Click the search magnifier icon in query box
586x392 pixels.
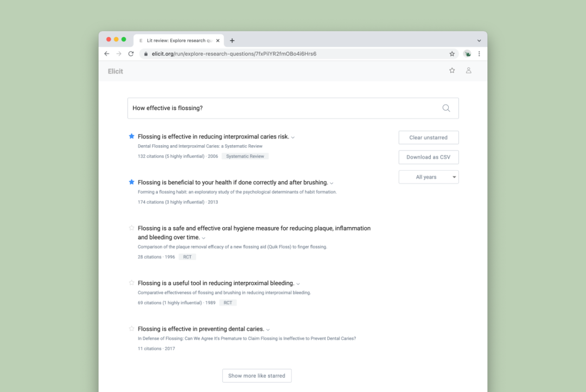tap(446, 108)
